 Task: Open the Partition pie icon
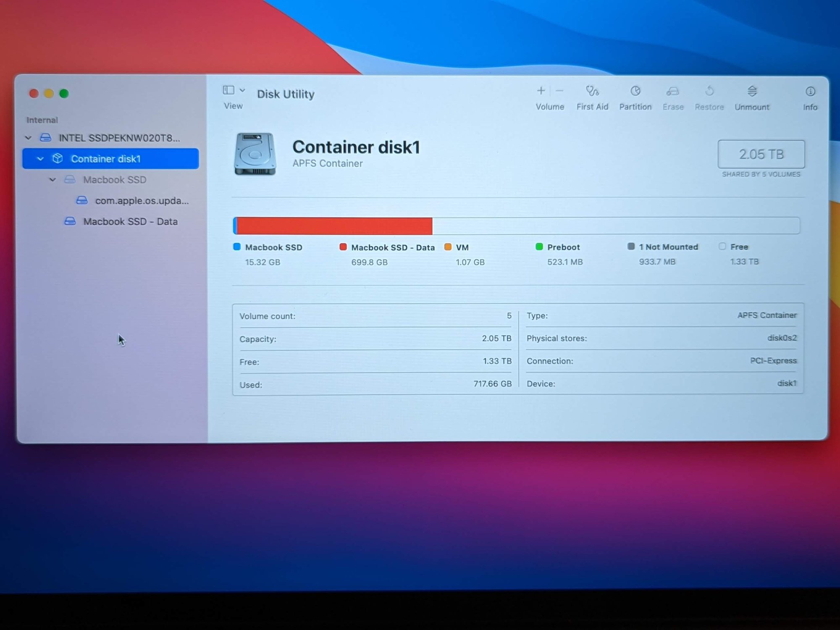(635, 92)
